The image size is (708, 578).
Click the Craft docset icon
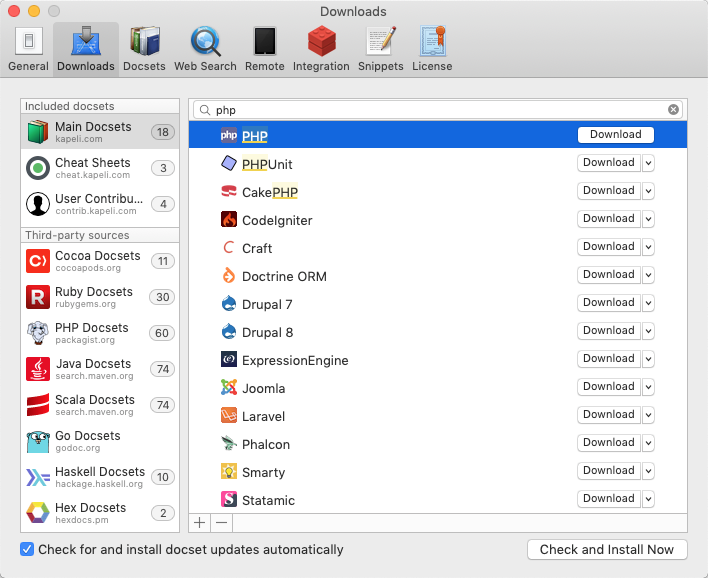pos(229,247)
